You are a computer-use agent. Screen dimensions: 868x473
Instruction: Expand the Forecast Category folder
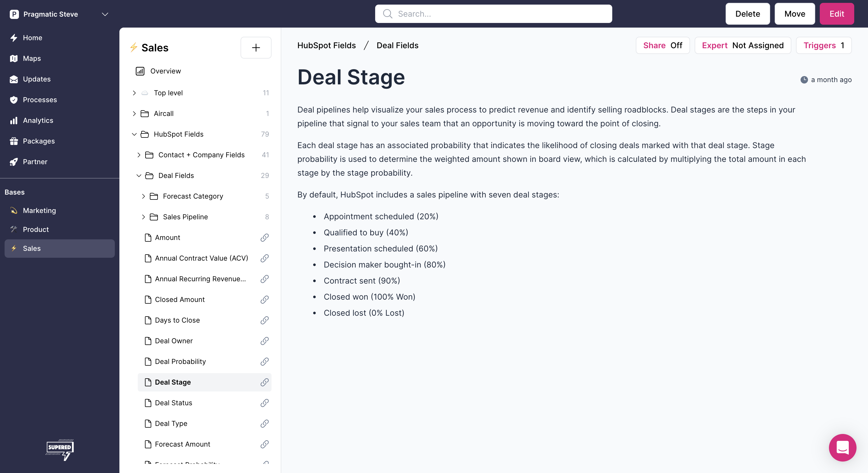point(144,196)
